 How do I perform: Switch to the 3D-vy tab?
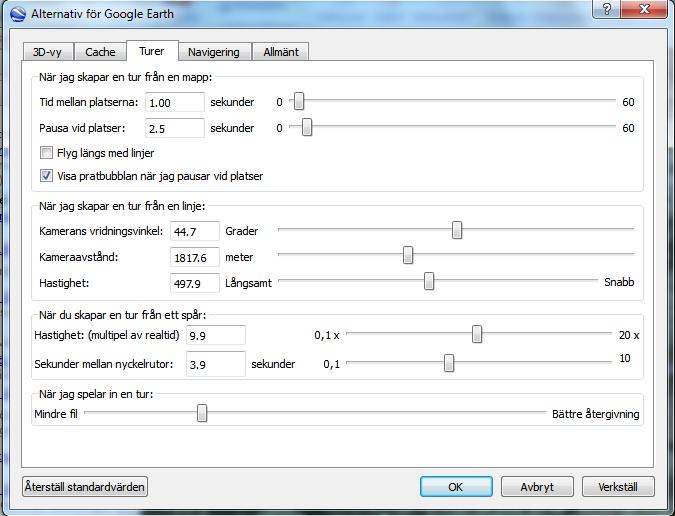click(x=47, y=52)
